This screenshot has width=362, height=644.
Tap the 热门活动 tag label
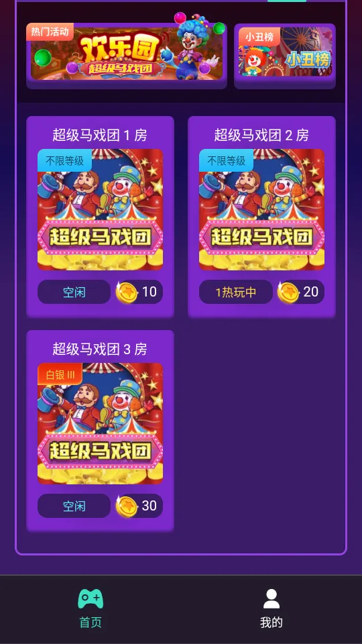[50, 32]
